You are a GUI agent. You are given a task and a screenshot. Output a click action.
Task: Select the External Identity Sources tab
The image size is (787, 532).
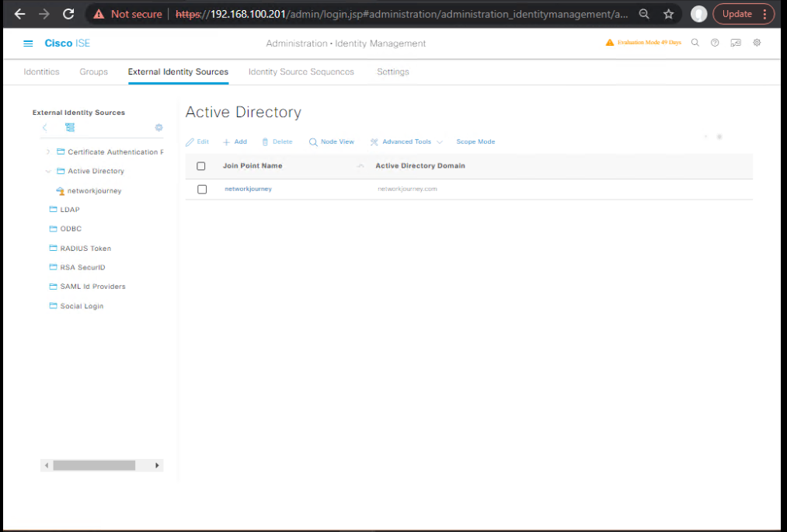coord(178,71)
